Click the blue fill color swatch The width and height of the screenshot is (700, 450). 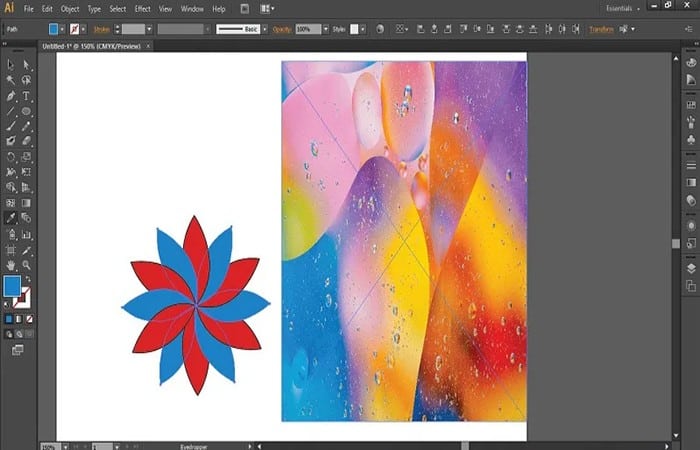coord(13,286)
